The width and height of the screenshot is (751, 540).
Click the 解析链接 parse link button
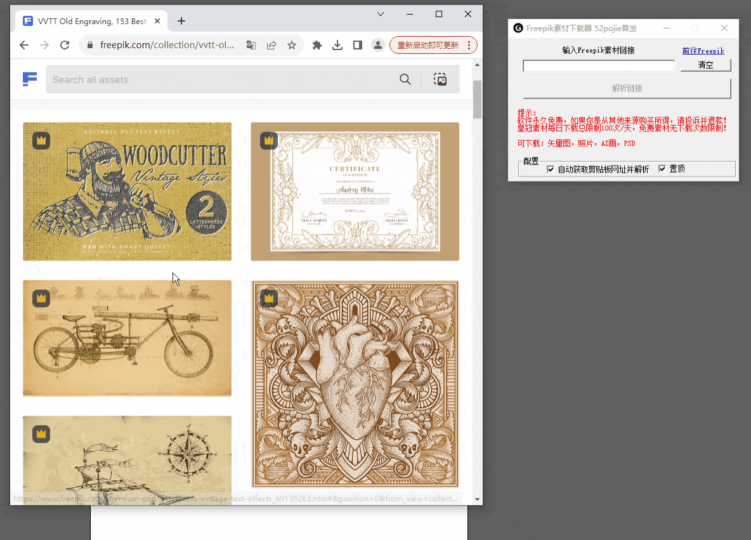pos(627,88)
